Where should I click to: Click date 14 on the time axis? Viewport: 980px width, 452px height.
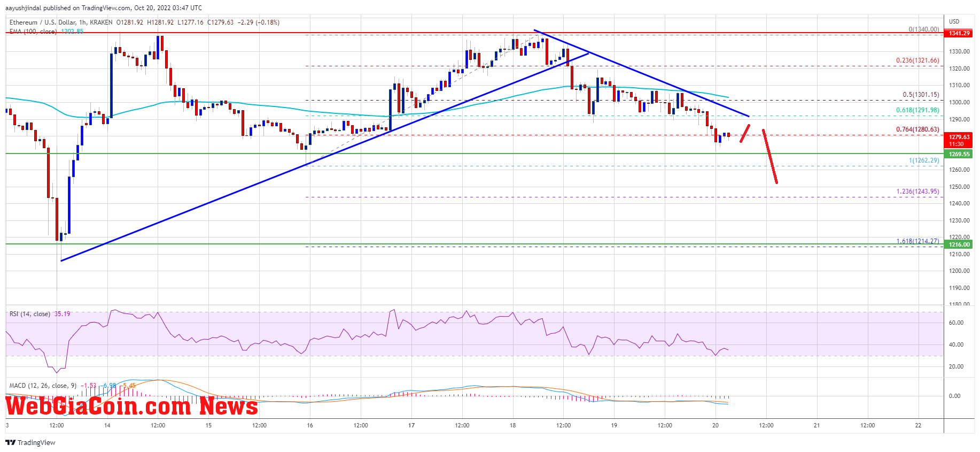point(107,426)
